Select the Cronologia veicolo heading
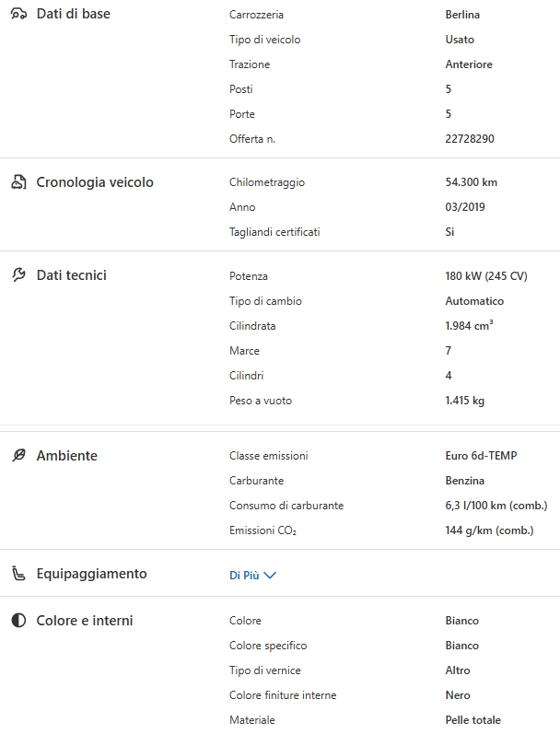This screenshot has height=734, width=560. pos(95,182)
